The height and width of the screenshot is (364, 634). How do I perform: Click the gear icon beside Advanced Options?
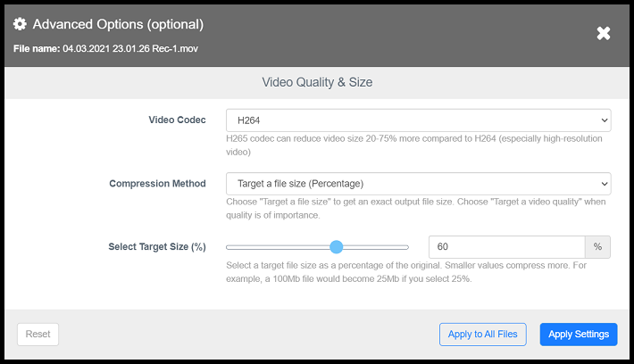(x=20, y=24)
